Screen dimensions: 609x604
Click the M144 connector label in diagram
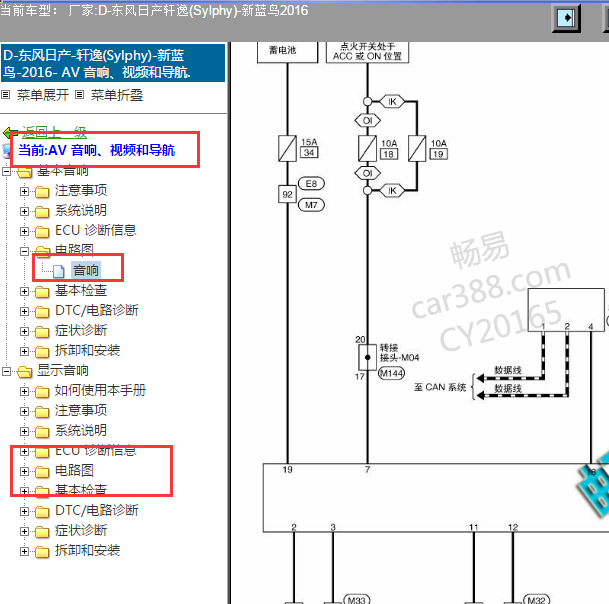click(392, 373)
